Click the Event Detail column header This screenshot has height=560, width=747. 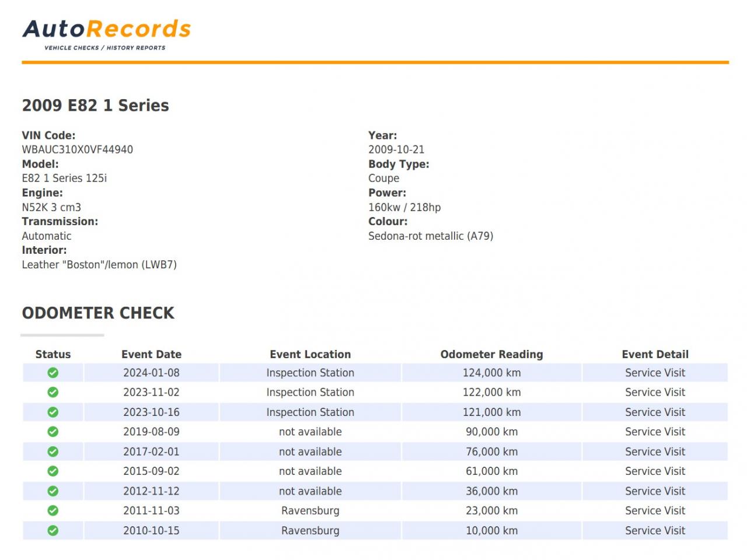tap(655, 354)
